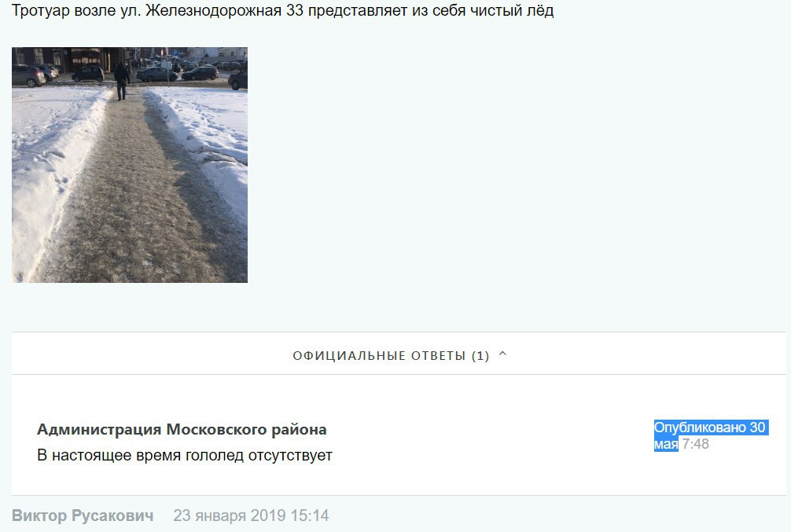Open Администрация Московского района profile name
This screenshot has height=532, width=791.
[182, 429]
